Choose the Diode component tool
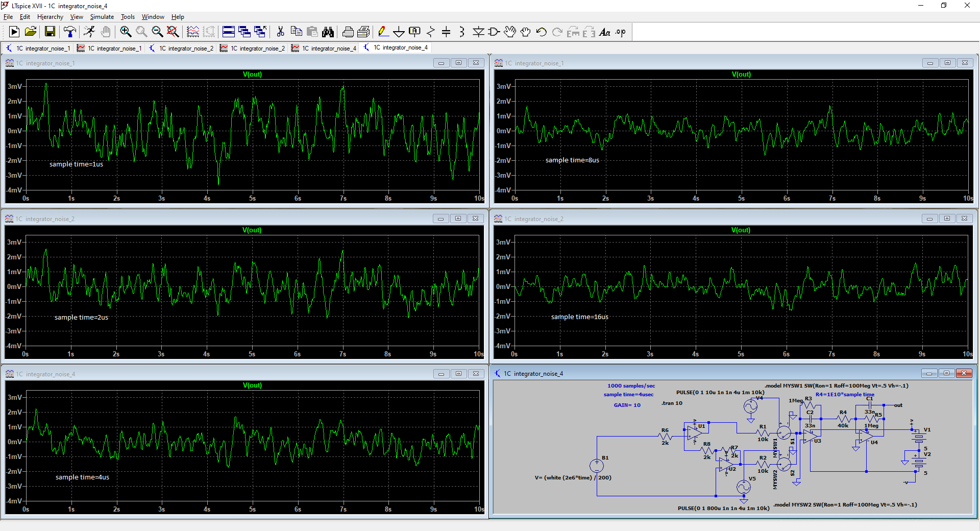The image size is (980, 531). coord(478,32)
